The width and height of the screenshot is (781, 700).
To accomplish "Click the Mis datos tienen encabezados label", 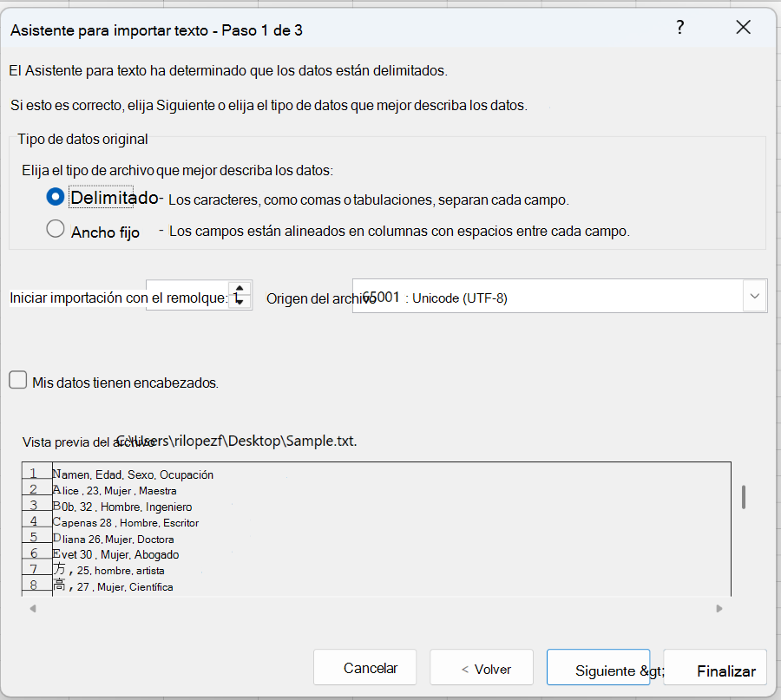I will pos(126,383).
